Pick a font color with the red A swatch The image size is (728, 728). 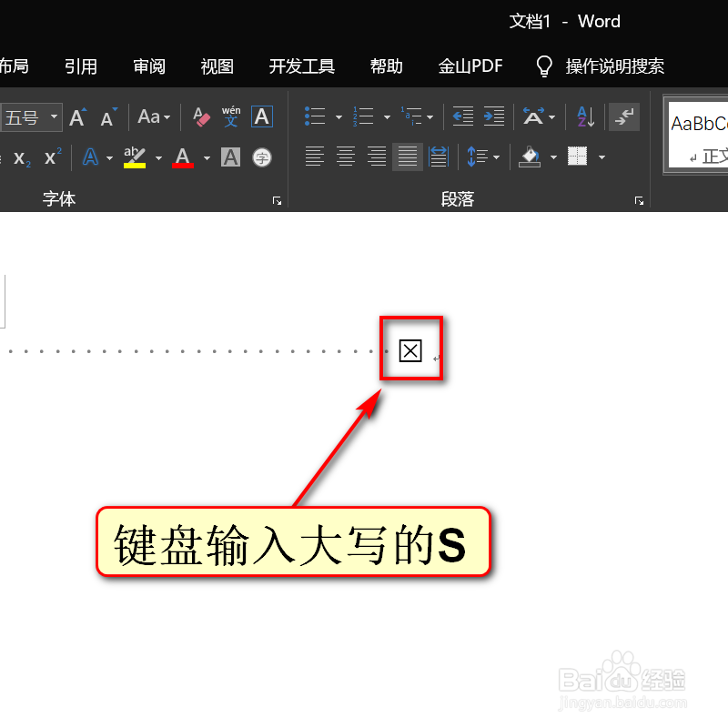pyautogui.click(x=181, y=156)
